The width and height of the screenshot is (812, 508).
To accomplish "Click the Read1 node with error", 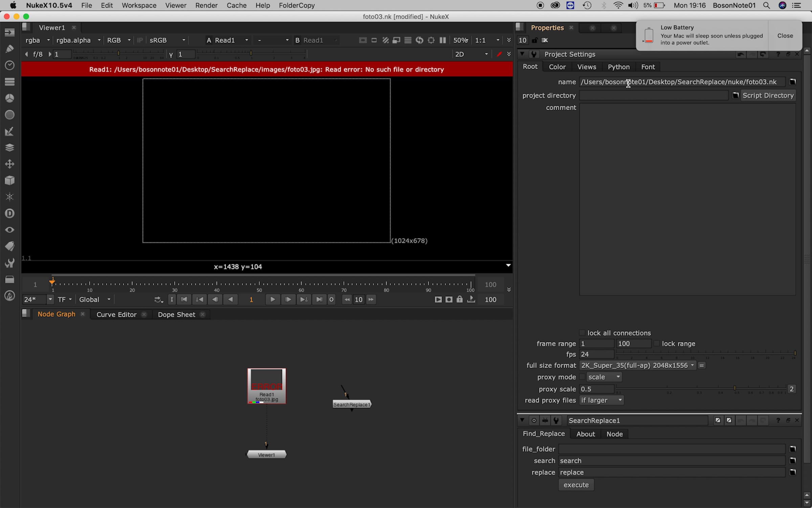I will coord(267,386).
